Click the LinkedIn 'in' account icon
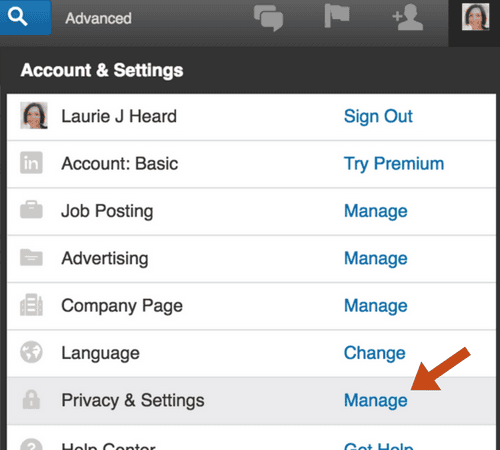This screenshot has height=450, width=500. (31, 163)
